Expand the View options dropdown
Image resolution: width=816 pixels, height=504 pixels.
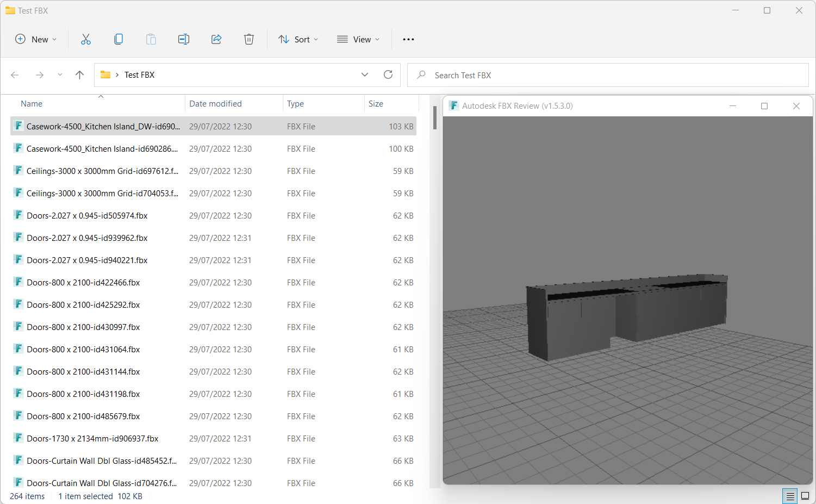[358, 39]
